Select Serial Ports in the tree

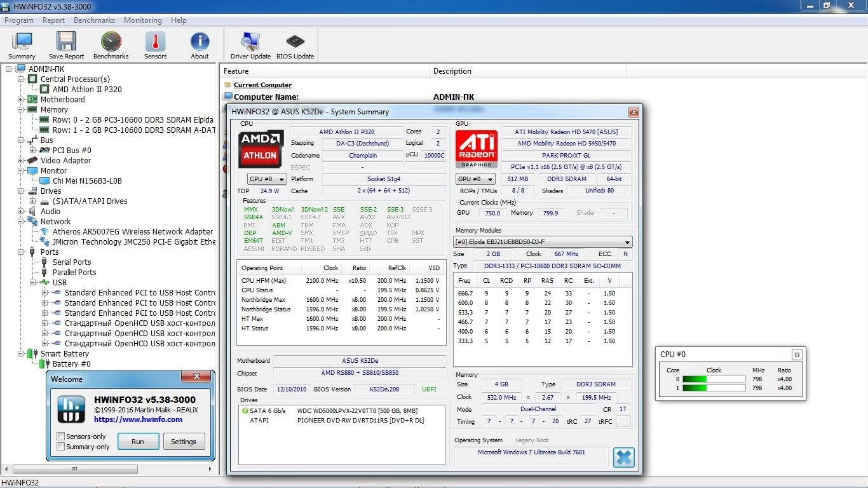point(72,262)
